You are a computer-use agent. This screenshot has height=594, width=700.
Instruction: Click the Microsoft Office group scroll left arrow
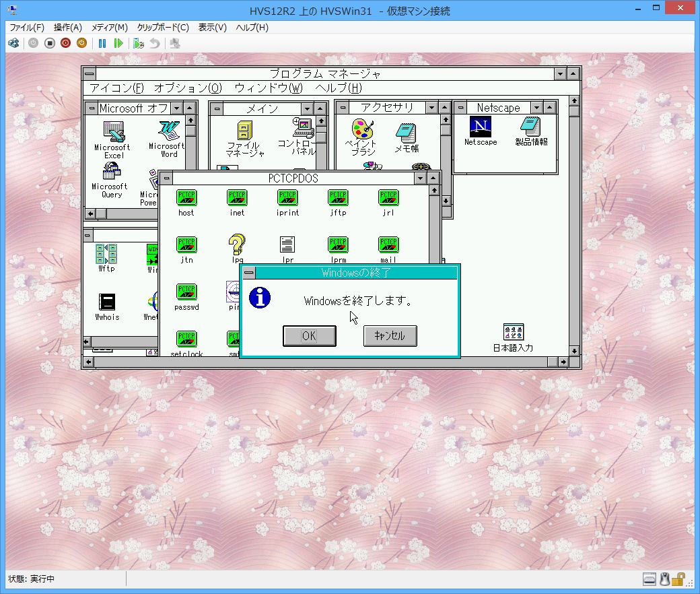pos(91,214)
